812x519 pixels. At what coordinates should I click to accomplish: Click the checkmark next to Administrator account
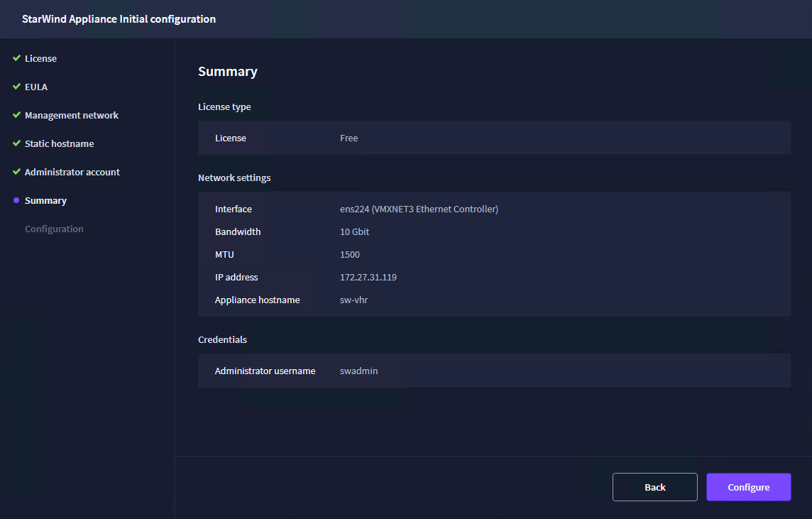pos(16,171)
